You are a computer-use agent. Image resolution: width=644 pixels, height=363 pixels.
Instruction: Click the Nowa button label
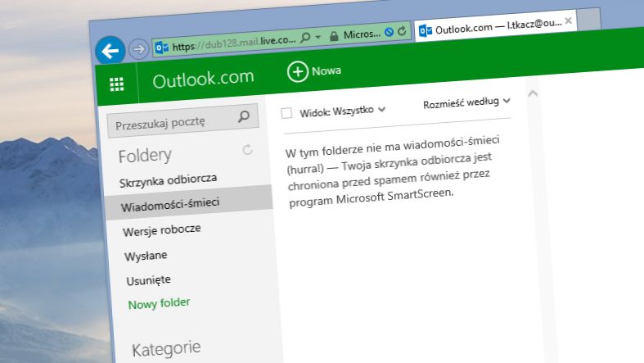click(x=327, y=70)
